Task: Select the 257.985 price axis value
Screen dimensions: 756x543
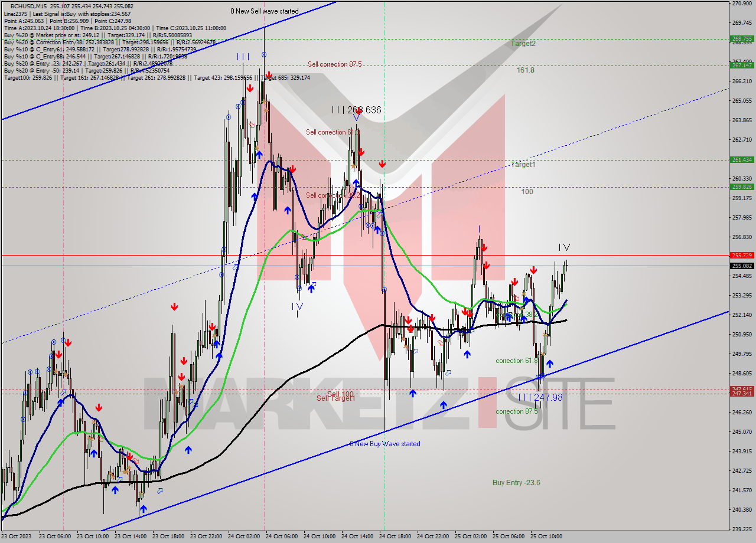Action: pos(742,218)
